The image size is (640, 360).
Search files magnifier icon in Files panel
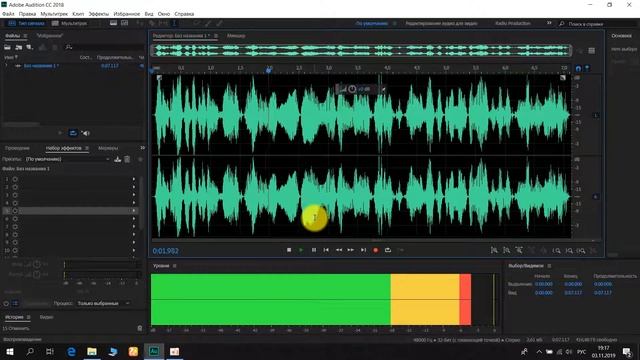click(x=69, y=47)
